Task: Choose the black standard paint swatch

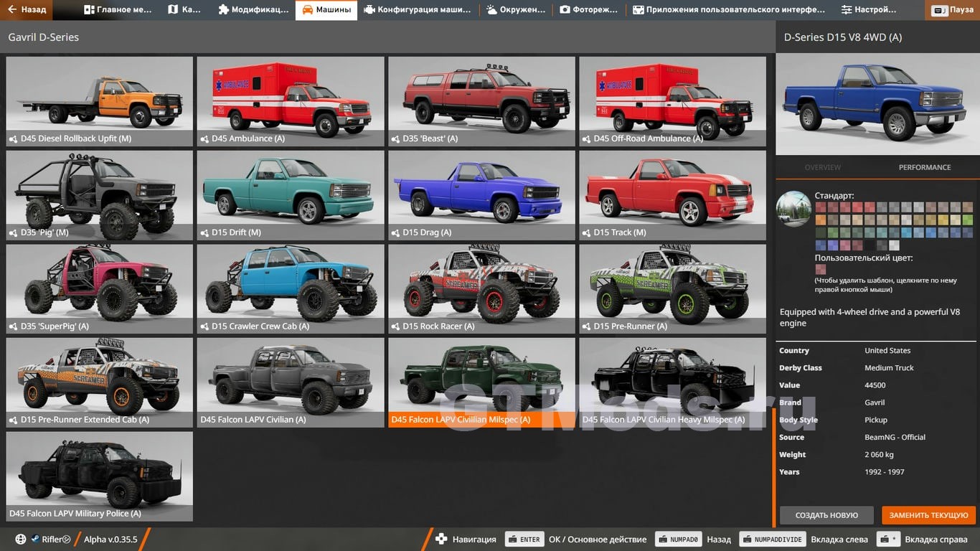Action: 870,245
